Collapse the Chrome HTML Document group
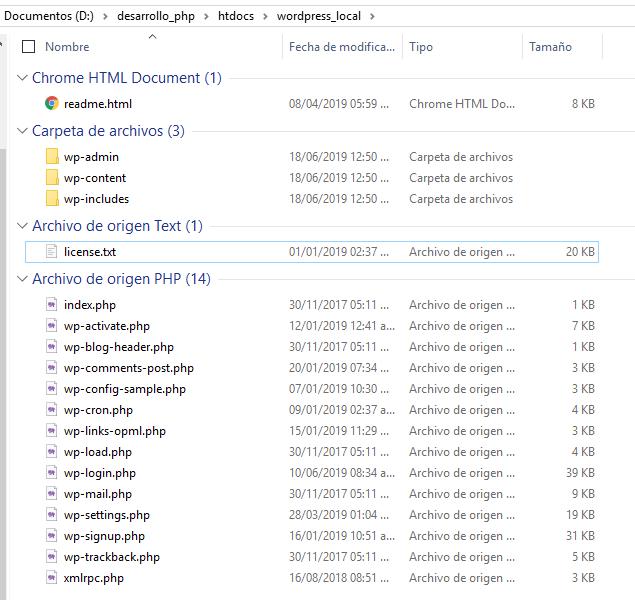The height and width of the screenshot is (600, 635). tap(22, 77)
